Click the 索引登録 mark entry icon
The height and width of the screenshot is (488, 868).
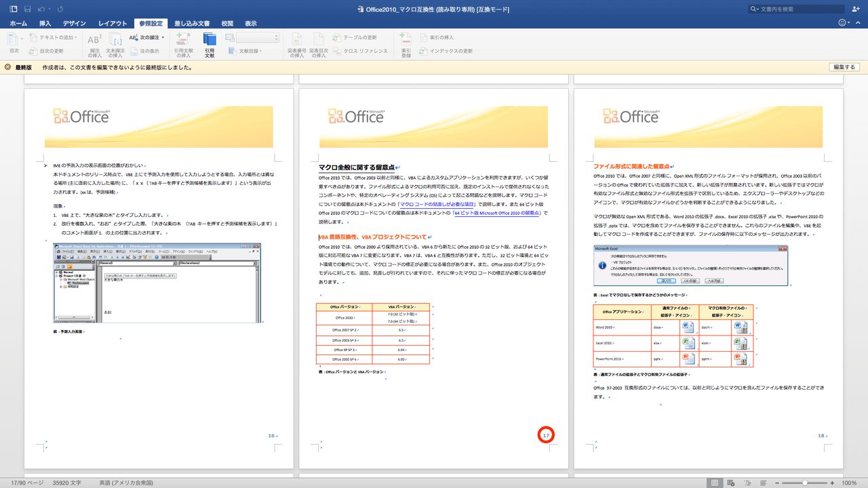point(406,39)
